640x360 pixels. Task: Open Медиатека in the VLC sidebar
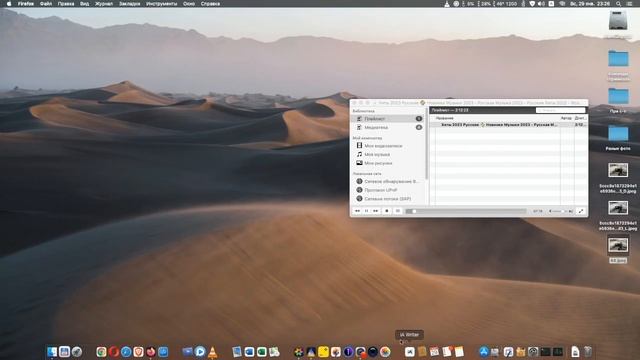387,127
